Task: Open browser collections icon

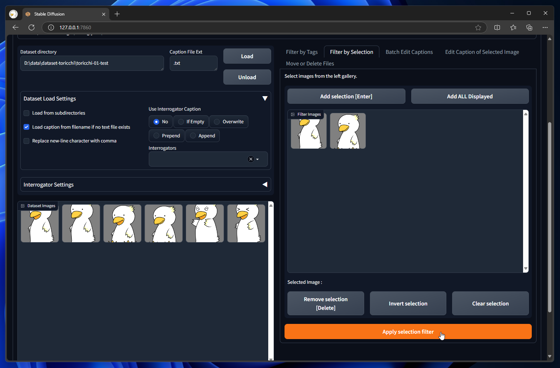Action: click(x=529, y=28)
